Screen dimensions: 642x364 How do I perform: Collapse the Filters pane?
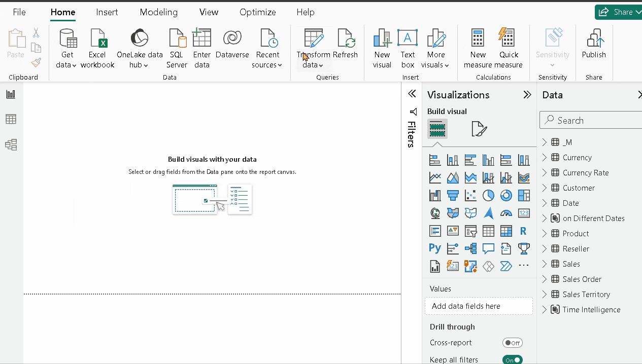412,94
